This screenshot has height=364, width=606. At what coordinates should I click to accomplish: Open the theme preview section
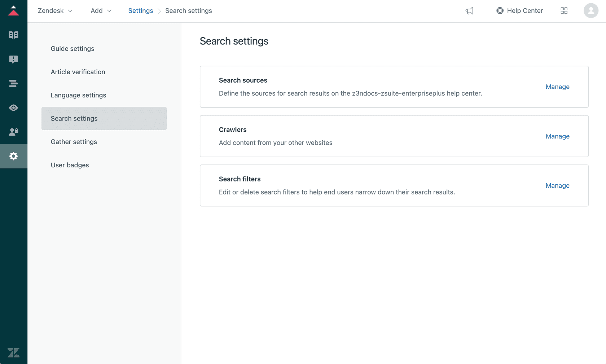click(x=14, y=108)
